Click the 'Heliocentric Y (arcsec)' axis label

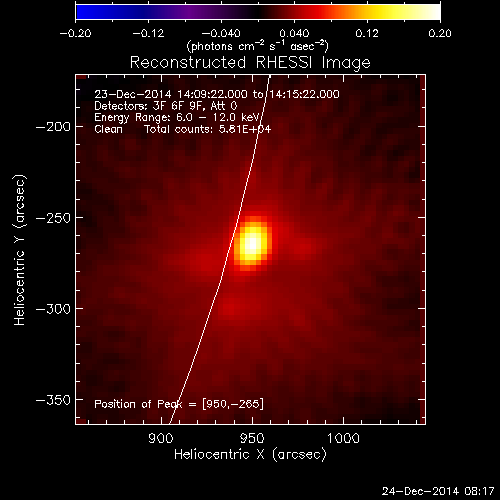coord(20,250)
